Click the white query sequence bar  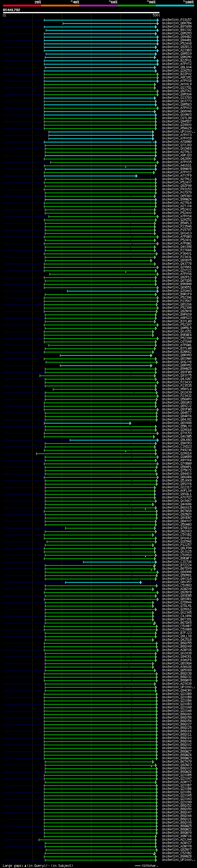81,12
